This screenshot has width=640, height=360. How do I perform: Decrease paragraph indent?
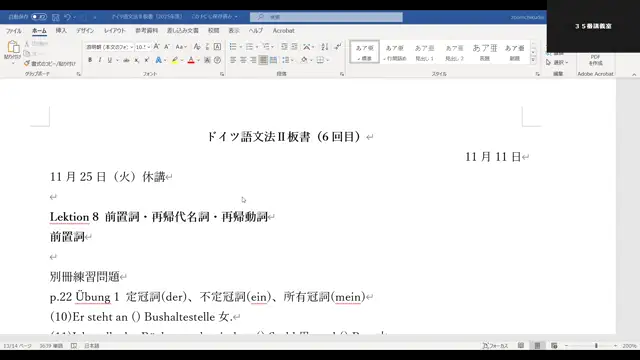284,47
